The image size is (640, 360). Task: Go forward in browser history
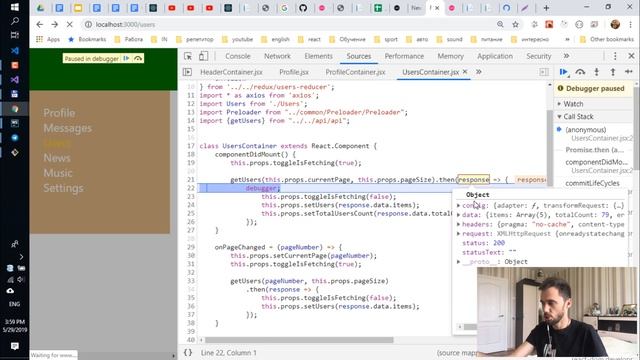(x=55, y=24)
